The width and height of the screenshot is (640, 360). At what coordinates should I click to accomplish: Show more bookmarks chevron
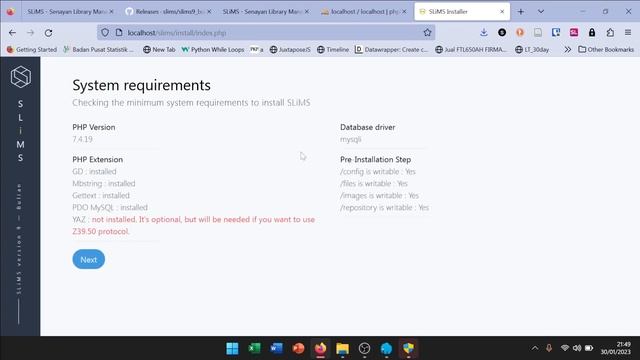(x=567, y=49)
